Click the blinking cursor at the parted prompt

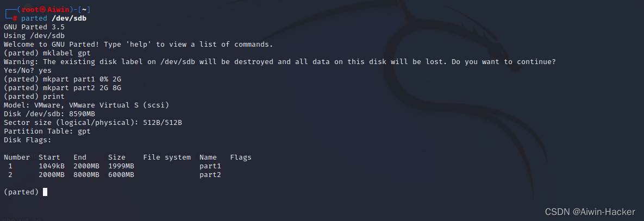pos(45,192)
